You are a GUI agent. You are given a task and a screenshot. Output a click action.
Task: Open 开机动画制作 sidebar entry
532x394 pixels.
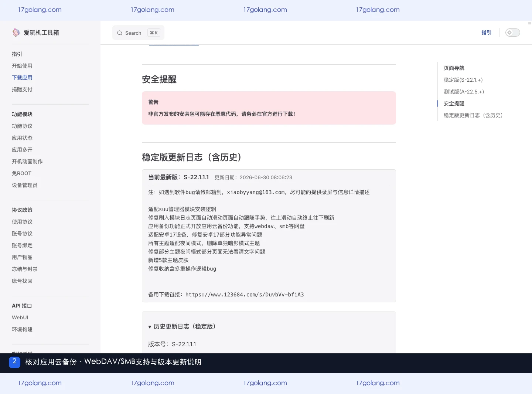(x=27, y=162)
